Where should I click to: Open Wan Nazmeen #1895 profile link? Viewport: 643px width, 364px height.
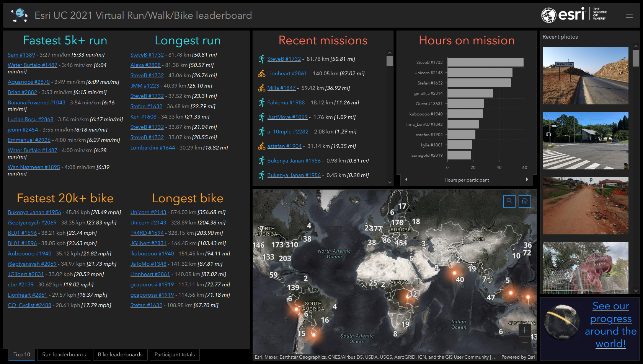click(x=34, y=167)
